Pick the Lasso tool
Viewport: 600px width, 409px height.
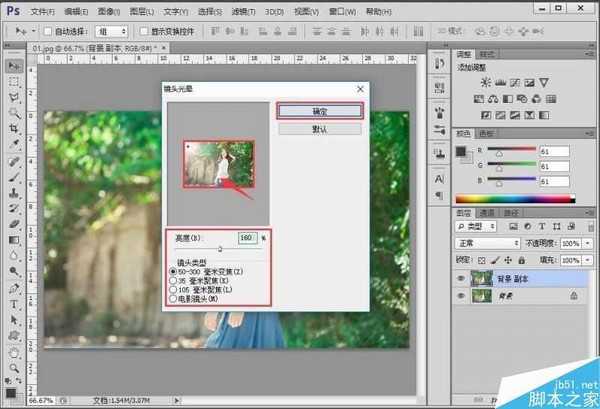coord(15,97)
